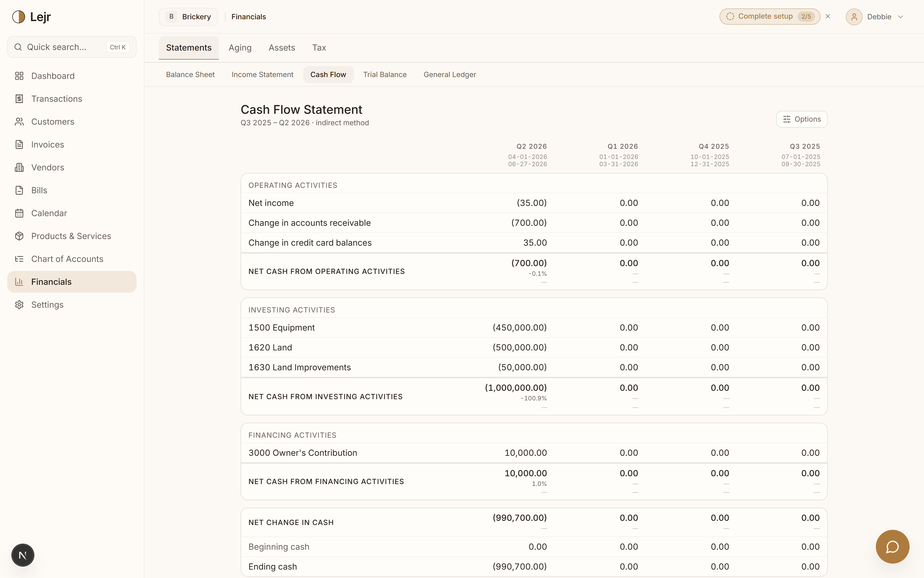The image size is (924, 578).
Task: Switch to the Assets tab
Action: [x=282, y=48]
